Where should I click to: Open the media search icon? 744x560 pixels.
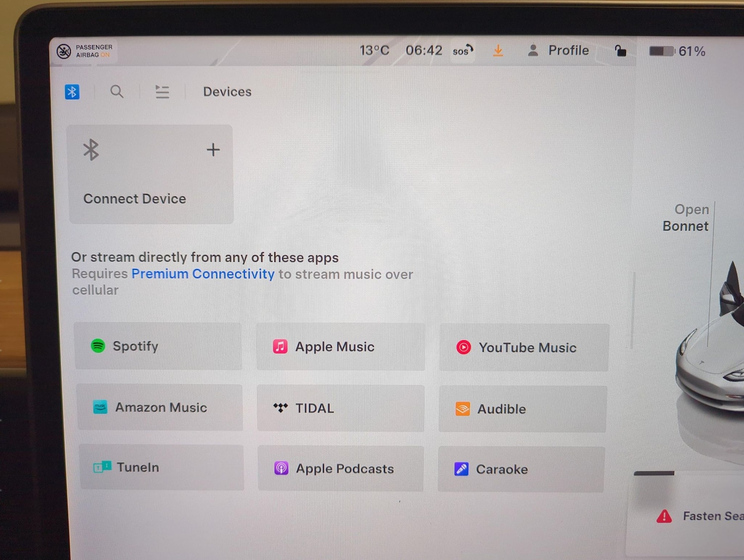click(117, 92)
